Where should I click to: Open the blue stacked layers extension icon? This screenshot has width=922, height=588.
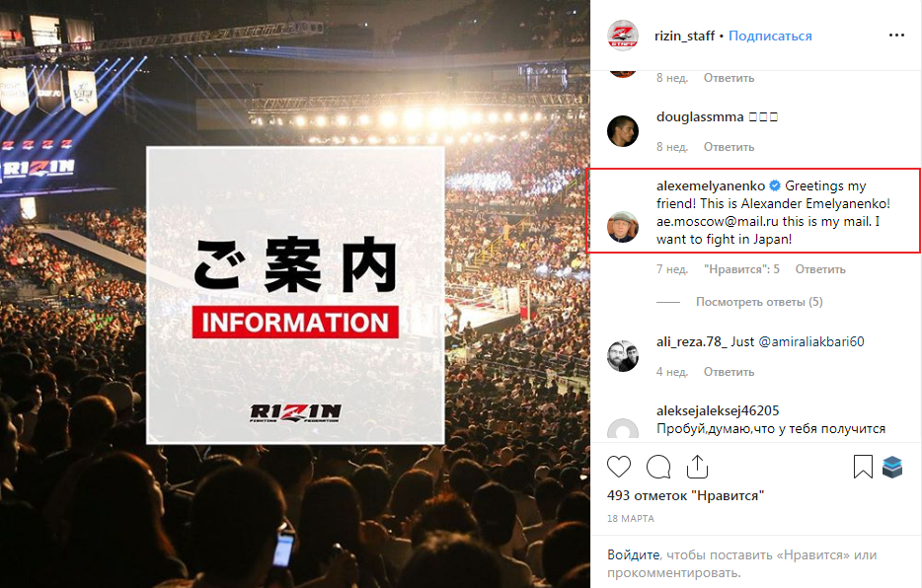892,467
